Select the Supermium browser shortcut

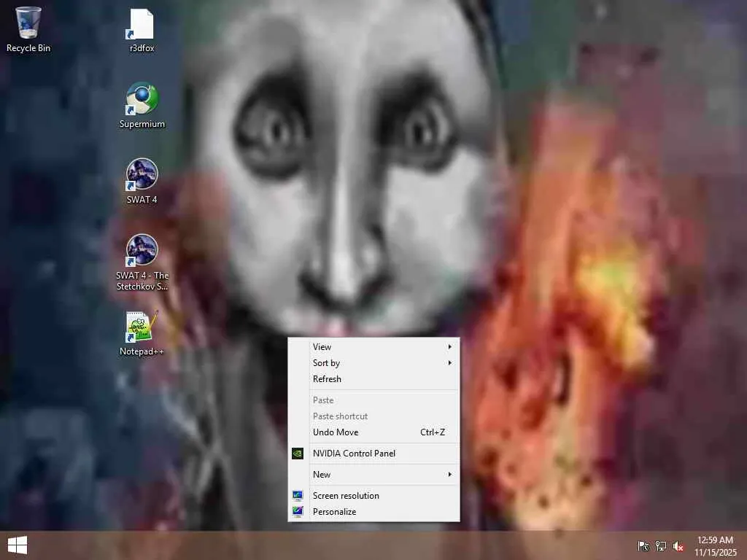[x=142, y=105]
